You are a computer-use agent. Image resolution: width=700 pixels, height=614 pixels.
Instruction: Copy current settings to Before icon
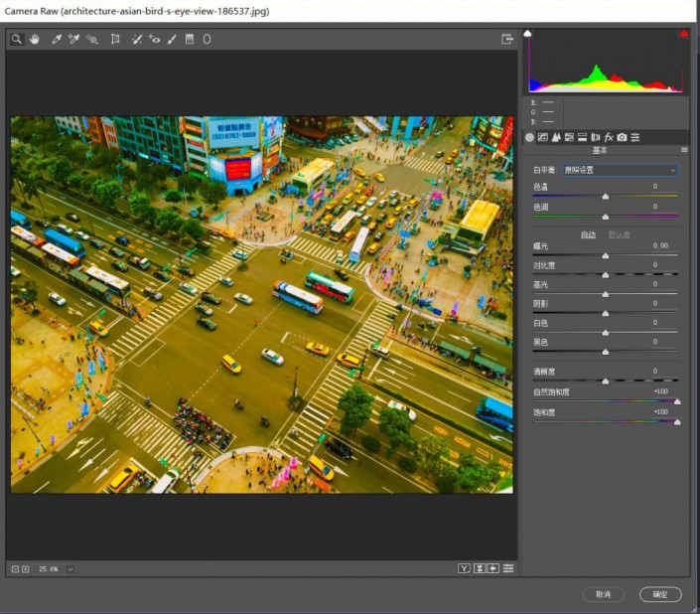click(x=492, y=568)
